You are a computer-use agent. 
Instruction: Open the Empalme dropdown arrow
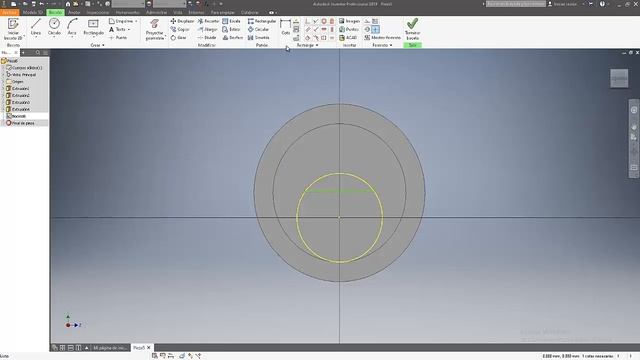[136, 21]
